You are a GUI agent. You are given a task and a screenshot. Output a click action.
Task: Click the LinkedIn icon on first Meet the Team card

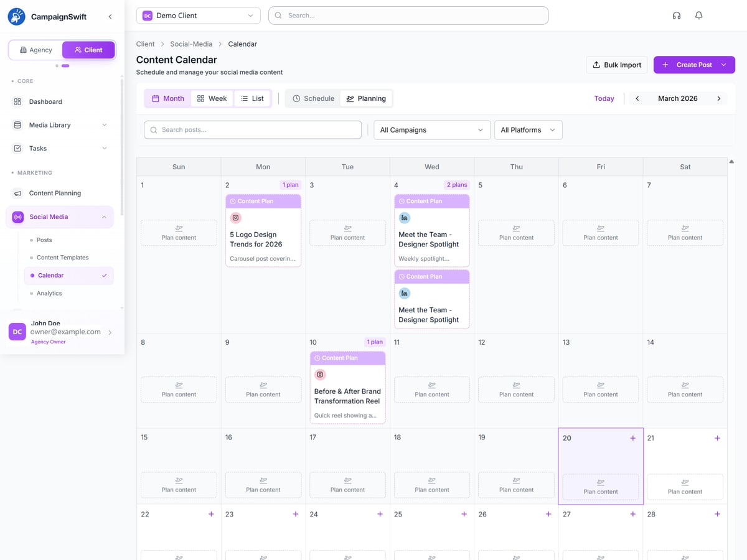[x=405, y=218]
